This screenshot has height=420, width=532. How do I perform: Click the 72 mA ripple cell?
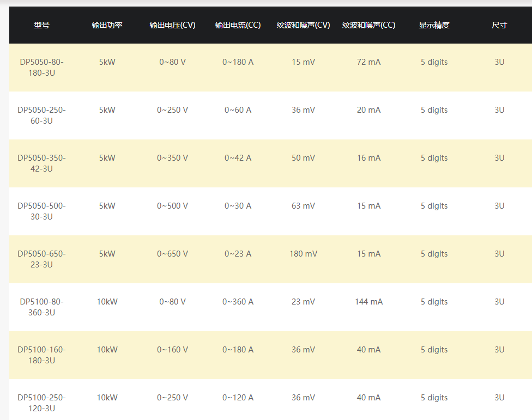pyautogui.click(x=369, y=62)
